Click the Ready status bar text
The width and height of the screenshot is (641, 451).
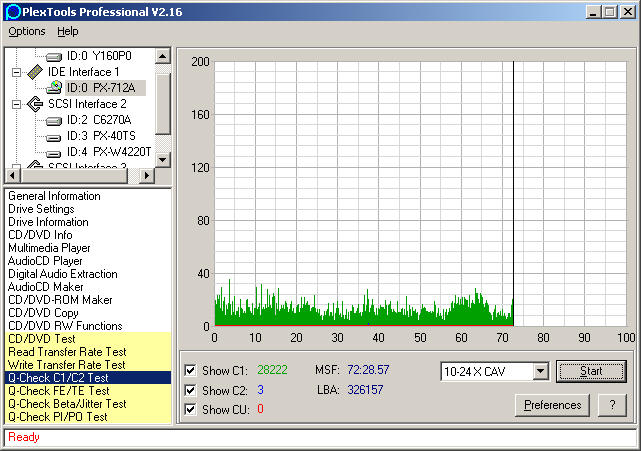pyautogui.click(x=24, y=437)
